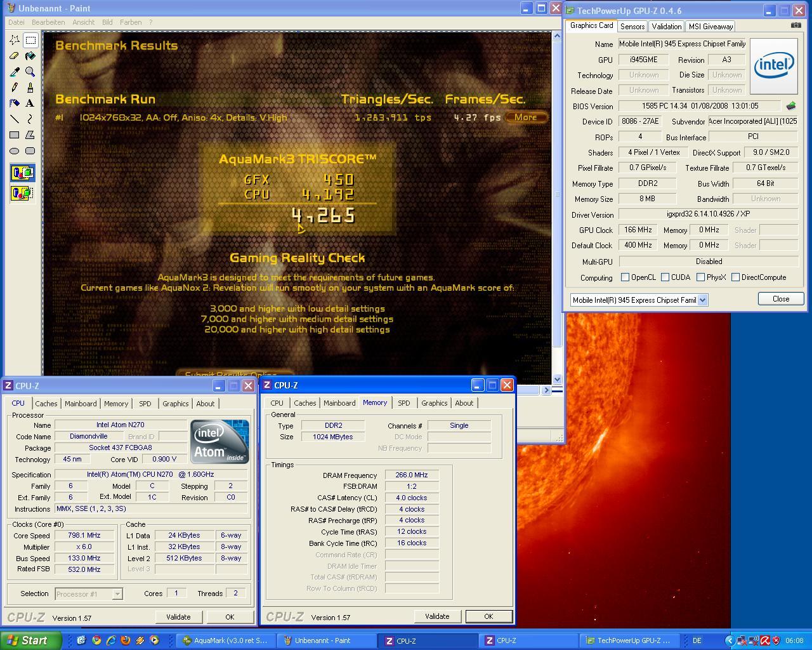The height and width of the screenshot is (650, 812).
Task: Select the Free-Form Select tool in Paint
Action: pyautogui.click(x=15, y=40)
